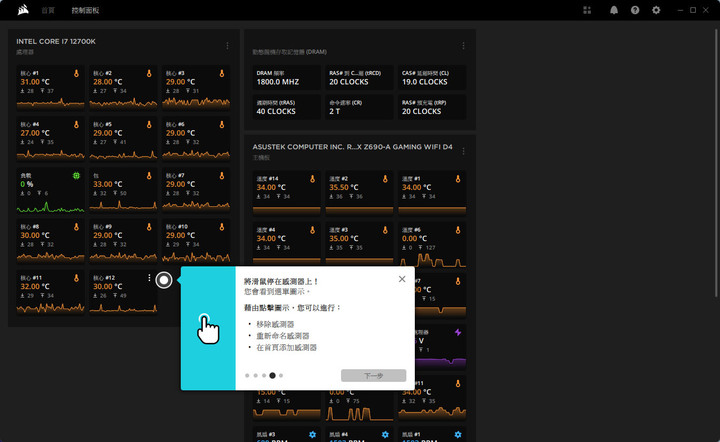Click thermometer icon on 核心 #10 tile
The image size is (720, 442).
point(222,227)
